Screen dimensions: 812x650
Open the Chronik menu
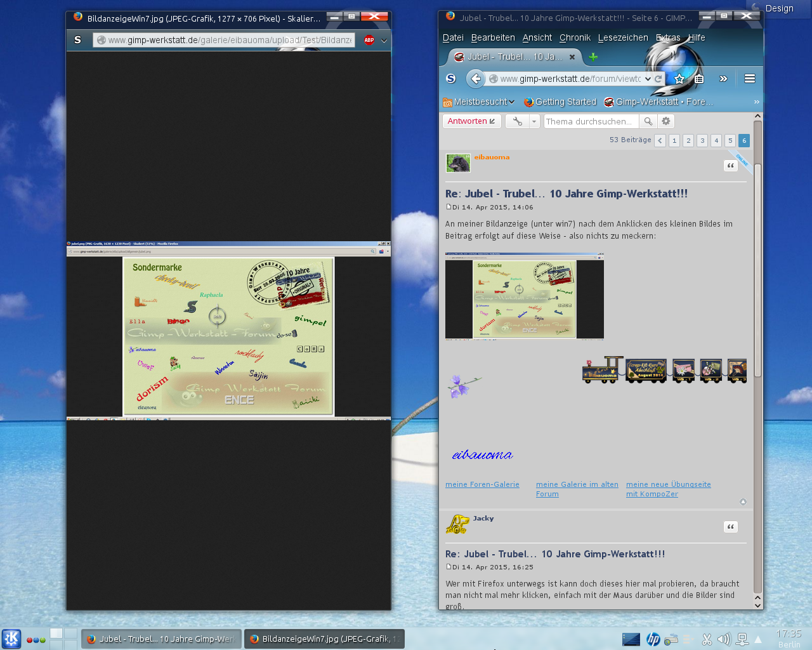[575, 37]
